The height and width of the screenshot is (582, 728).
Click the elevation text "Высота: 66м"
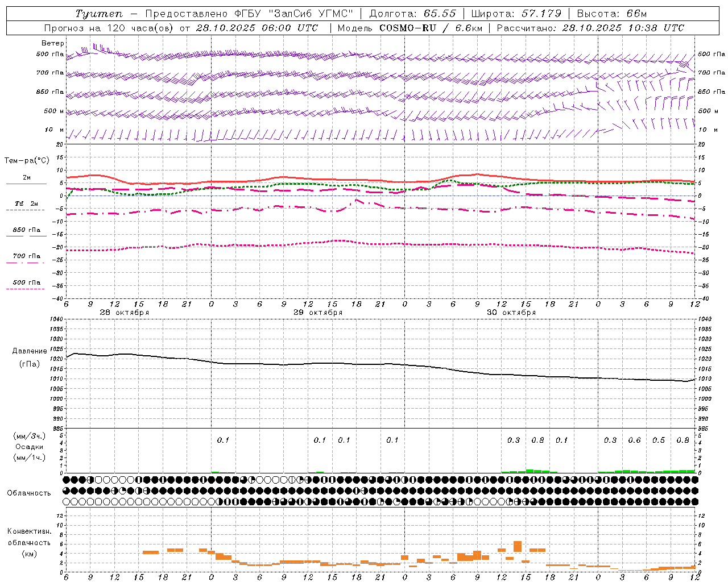coord(612,14)
